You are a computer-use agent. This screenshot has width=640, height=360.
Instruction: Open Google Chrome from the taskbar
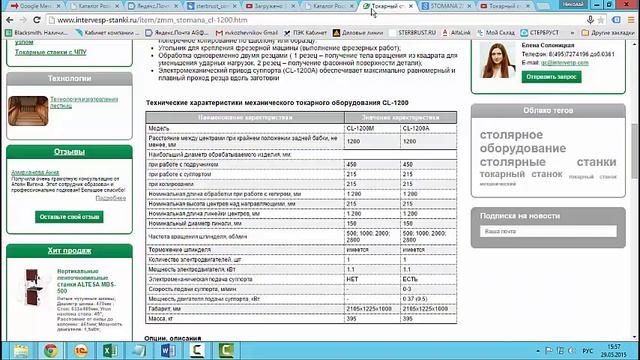click(51, 351)
